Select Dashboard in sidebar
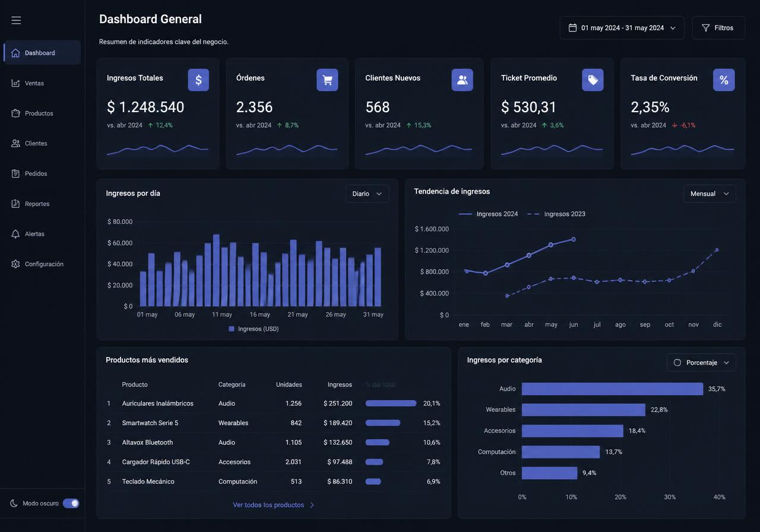The height and width of the screenshot is (532, 760). tap(42, 53)
